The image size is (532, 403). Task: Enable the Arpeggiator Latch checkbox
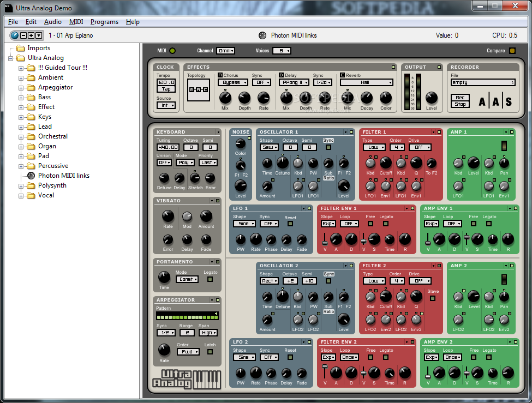click(210, 352)
